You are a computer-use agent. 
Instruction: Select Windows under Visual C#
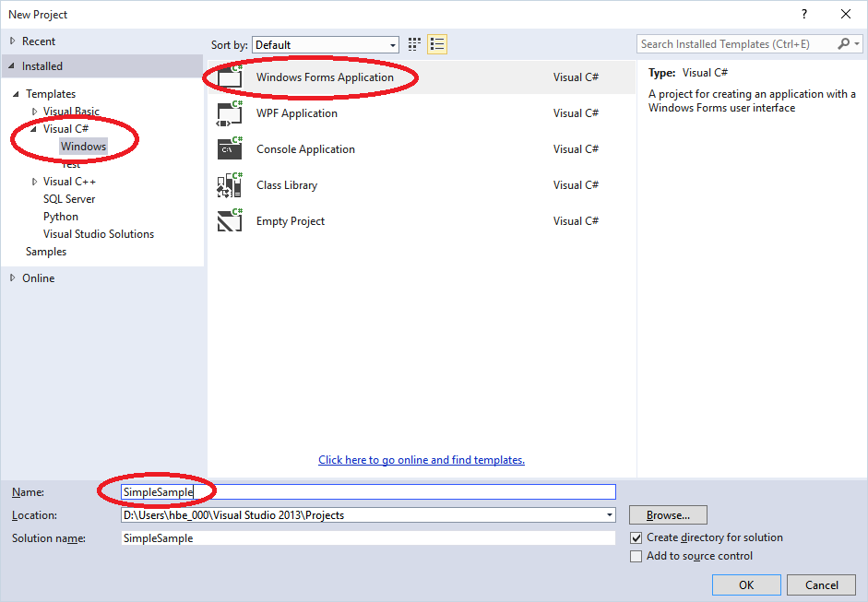coord(83,146)
